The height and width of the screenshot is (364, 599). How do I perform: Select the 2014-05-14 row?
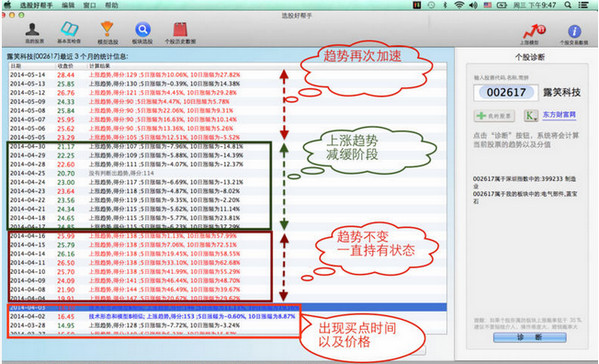coord(228,74)
